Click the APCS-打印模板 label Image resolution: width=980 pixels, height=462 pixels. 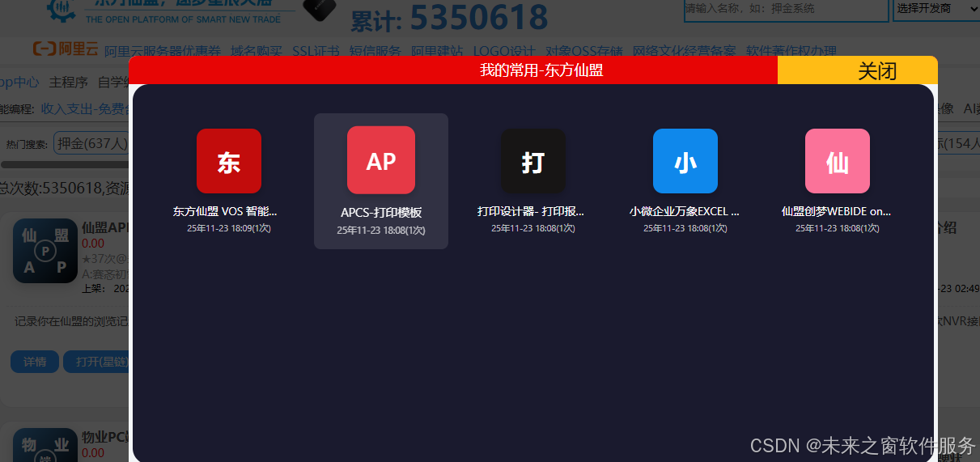pos(381,213)
